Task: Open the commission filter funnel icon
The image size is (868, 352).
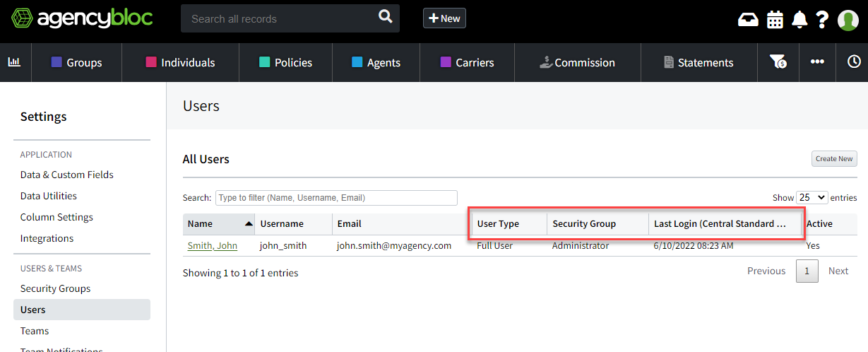Action: [778, 62]
